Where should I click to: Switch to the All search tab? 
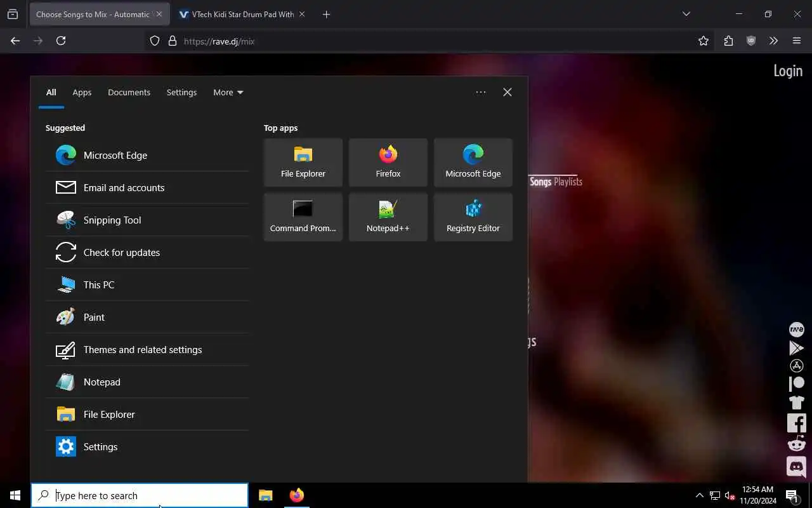[x=51, y=92]
